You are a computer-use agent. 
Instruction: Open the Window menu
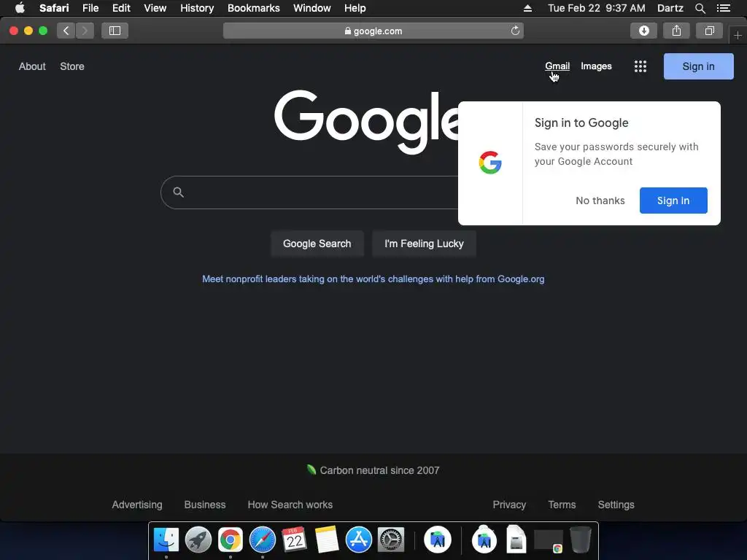pyautogui.click(x=312, y=8)
